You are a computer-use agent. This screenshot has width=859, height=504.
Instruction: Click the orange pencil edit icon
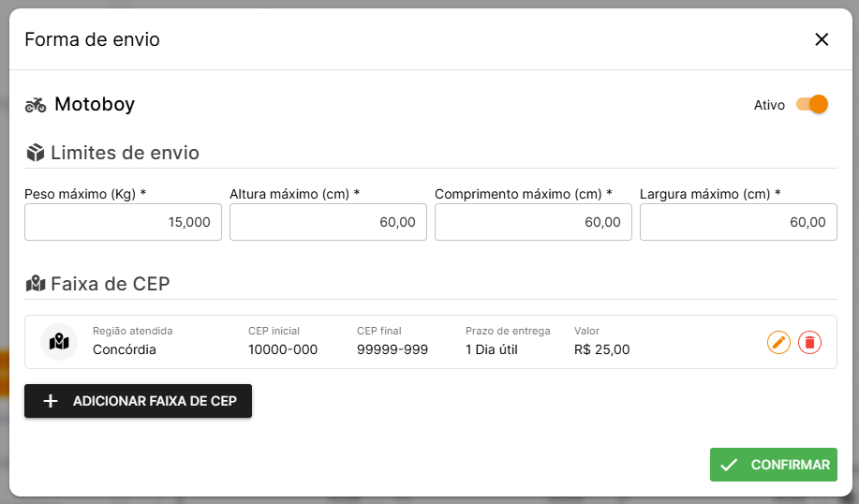[x=778, y=342]
